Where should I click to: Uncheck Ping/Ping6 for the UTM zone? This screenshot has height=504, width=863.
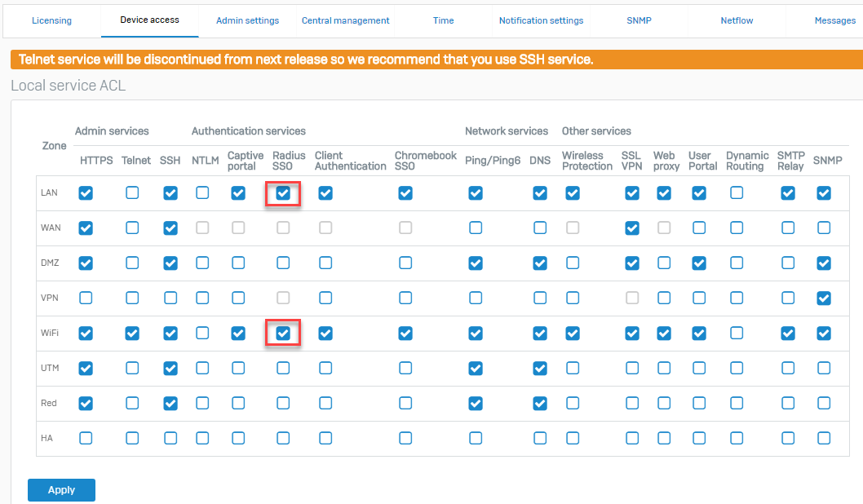476,368
